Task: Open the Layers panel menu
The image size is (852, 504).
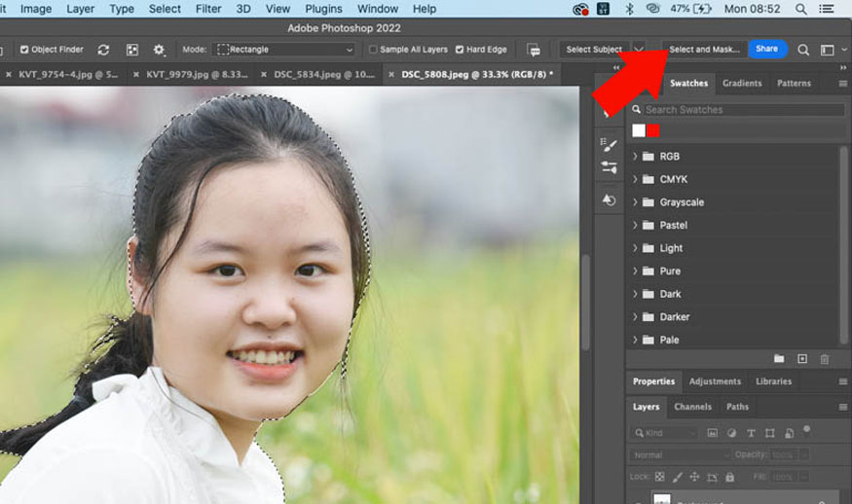Action: pos(843,407)
